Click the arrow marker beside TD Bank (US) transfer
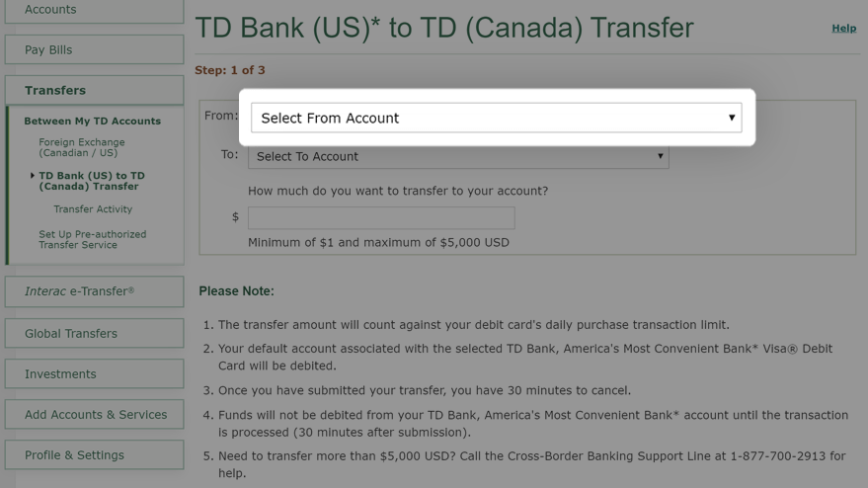This screenshot has height=488, width=868. [33, 176]
